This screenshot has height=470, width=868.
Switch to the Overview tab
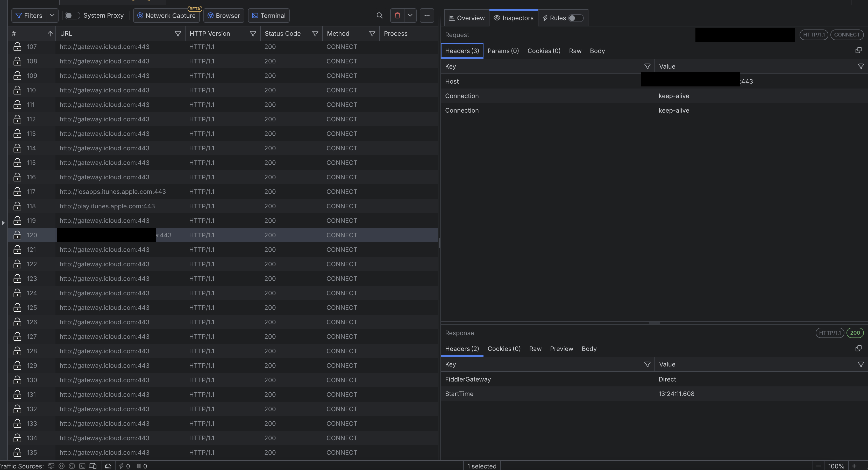[x=466, y=18]
